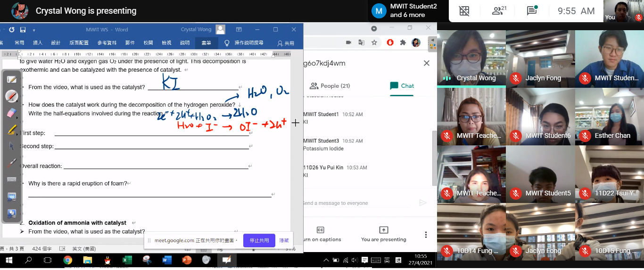Open the 畫筆 ribbon tab

[206, 43]
